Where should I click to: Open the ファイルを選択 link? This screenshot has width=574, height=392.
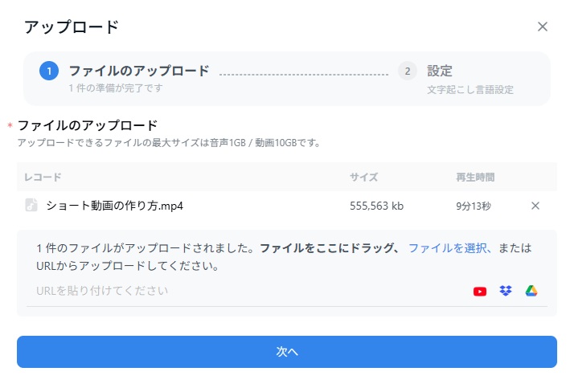pyautogui.click(x=449, y=248)
